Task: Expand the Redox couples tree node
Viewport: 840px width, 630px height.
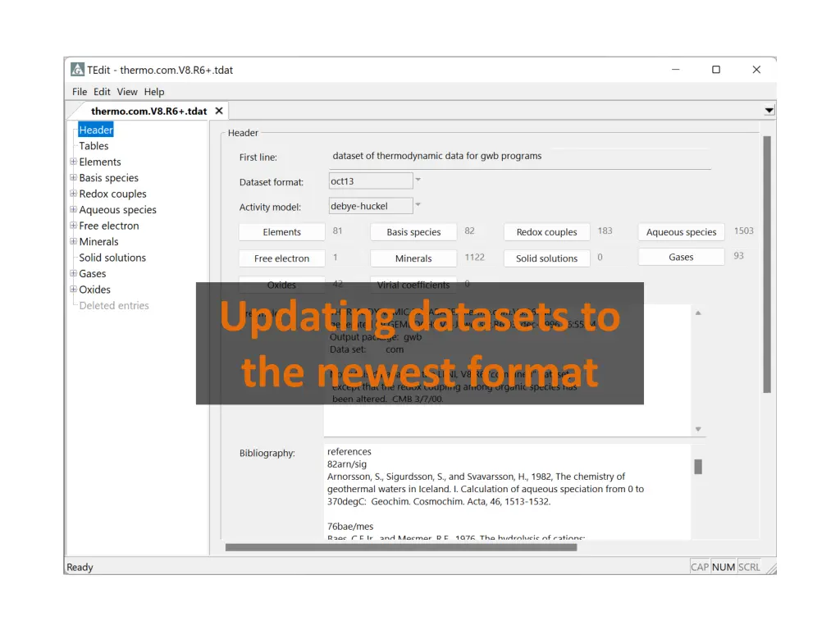Action: tap(74, 194)
